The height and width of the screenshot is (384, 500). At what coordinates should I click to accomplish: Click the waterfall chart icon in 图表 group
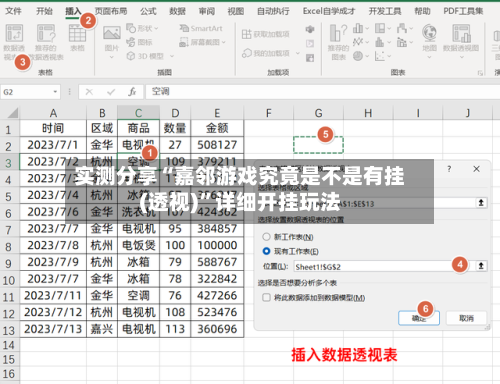point(402,28)
